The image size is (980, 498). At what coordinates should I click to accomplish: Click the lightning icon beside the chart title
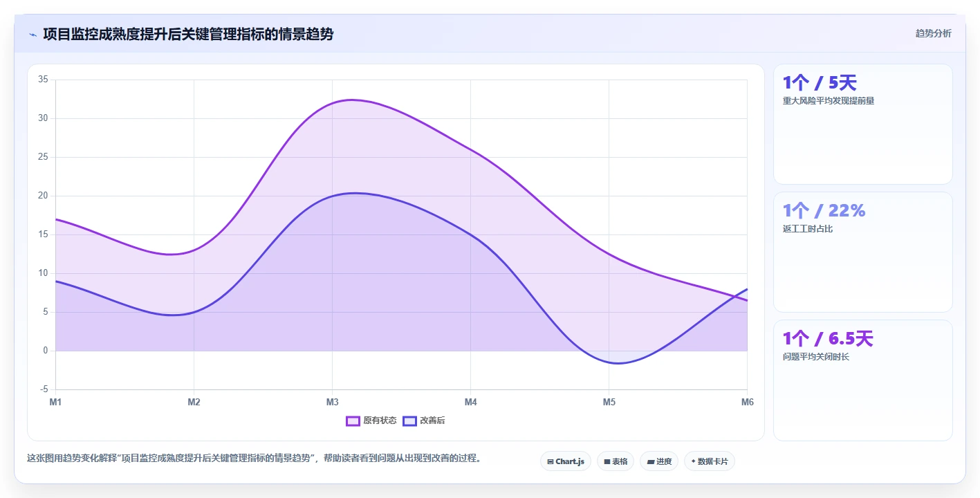coord(33,34)
